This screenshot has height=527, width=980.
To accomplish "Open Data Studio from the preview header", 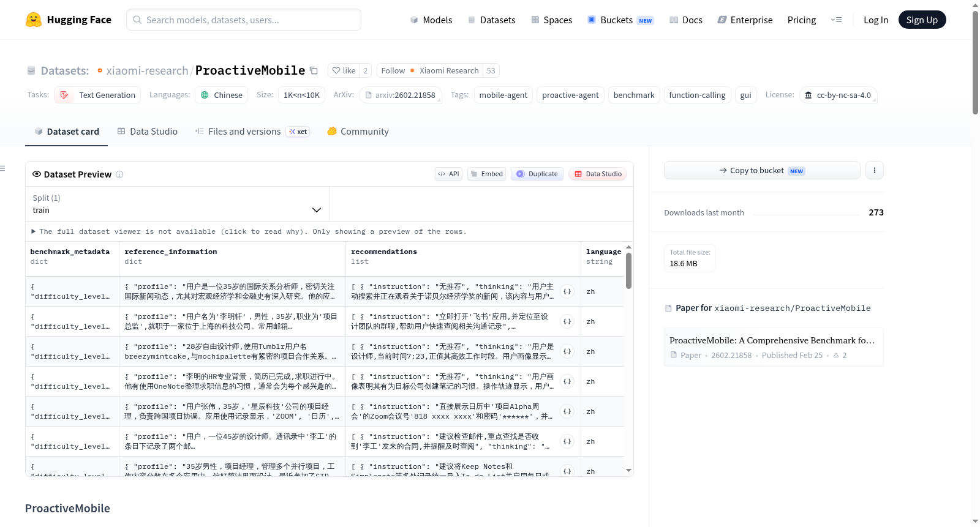I will 598,174.
